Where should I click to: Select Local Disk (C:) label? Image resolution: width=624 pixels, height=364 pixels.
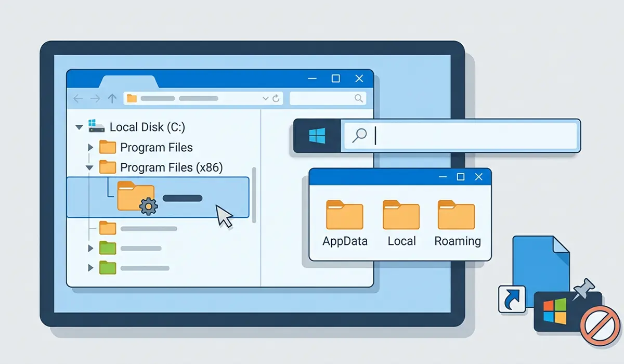pos(147,127)
